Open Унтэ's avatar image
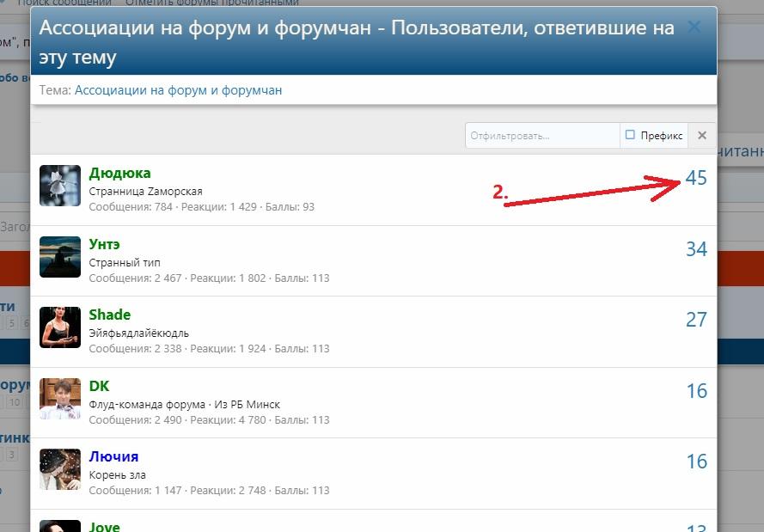This screenshot has height=532, width=764. click(x=60, y=257)
